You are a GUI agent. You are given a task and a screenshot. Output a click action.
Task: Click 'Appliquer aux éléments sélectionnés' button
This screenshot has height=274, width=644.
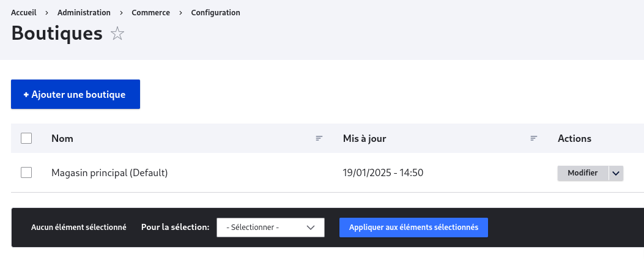413,227
